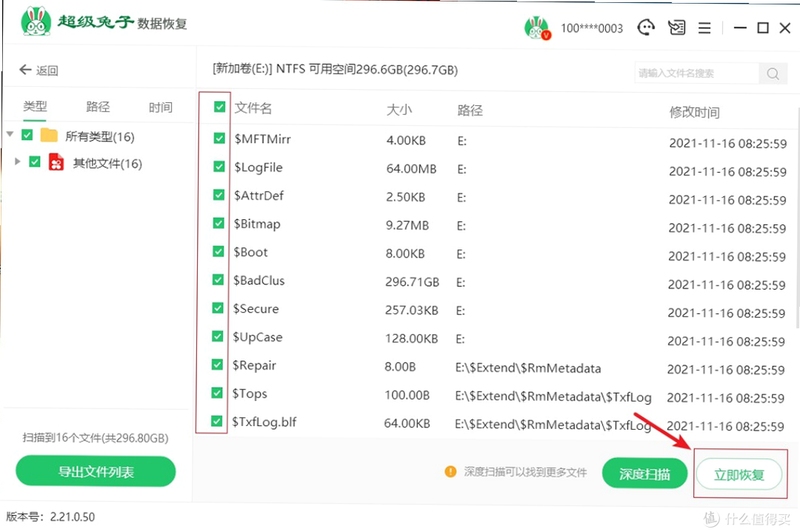Click the file name search field

pos(697,73)
